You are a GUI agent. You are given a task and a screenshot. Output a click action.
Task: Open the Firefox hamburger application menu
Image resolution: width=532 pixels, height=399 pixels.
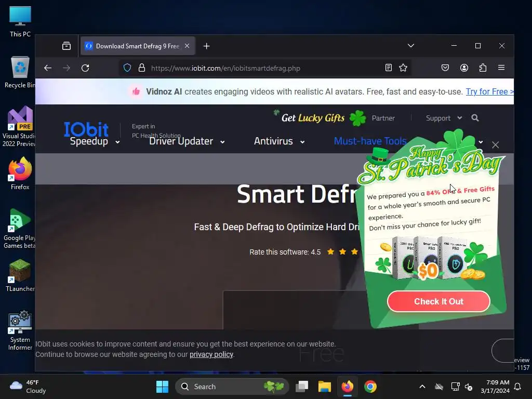(501, 68)
